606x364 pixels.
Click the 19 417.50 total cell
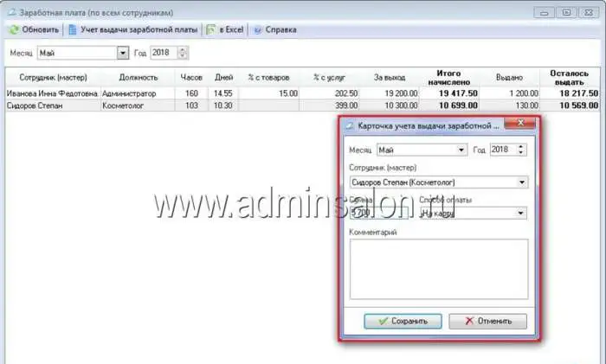click(x=449, y=93)
